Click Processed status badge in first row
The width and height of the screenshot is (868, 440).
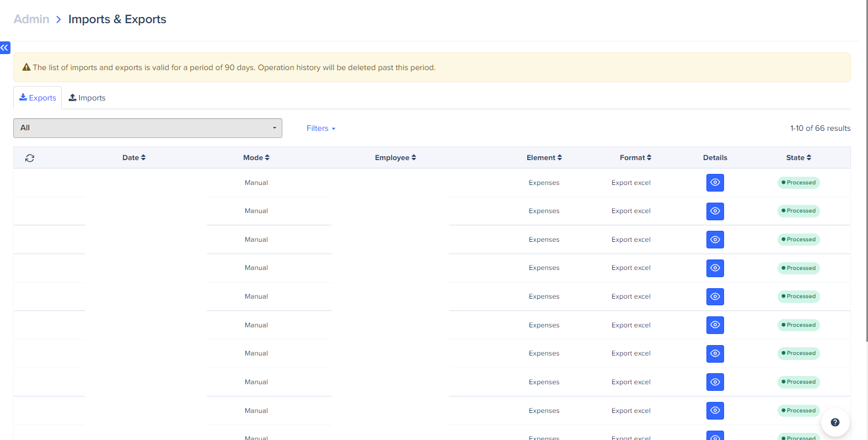(799, 183)
